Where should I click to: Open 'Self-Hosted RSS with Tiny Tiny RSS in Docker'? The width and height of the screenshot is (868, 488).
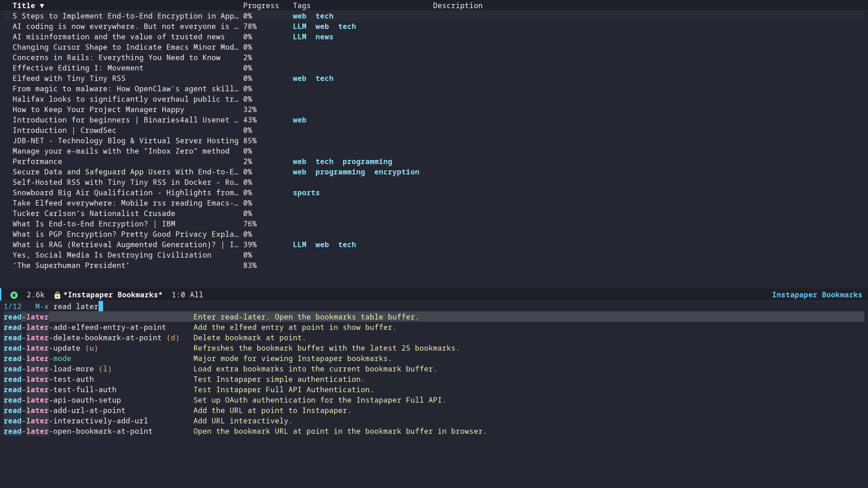point(126,183)
